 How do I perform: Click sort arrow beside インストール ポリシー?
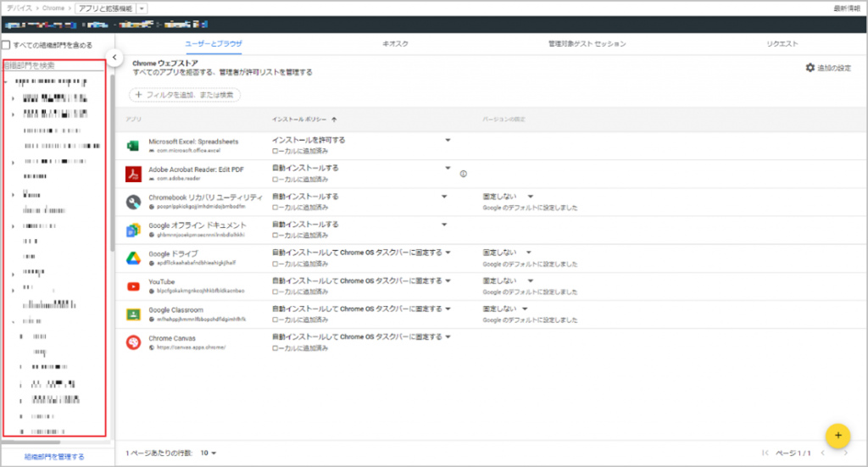pos(334,120)
